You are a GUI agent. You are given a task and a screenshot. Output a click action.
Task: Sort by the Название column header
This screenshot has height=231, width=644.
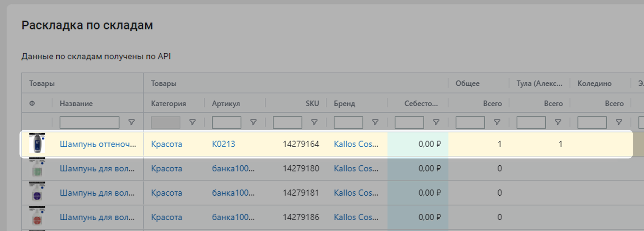pyautogui.click(x=76, y=104)
